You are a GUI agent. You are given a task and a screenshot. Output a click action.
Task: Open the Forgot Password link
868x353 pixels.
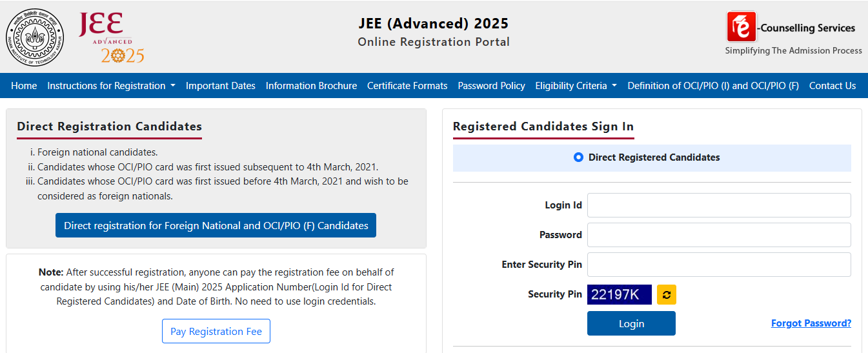tap(811, 323)
